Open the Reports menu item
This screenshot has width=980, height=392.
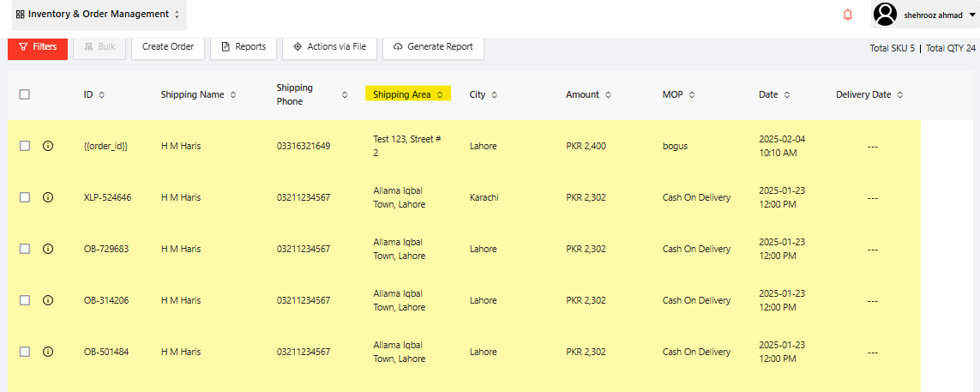tap(243, 47)
